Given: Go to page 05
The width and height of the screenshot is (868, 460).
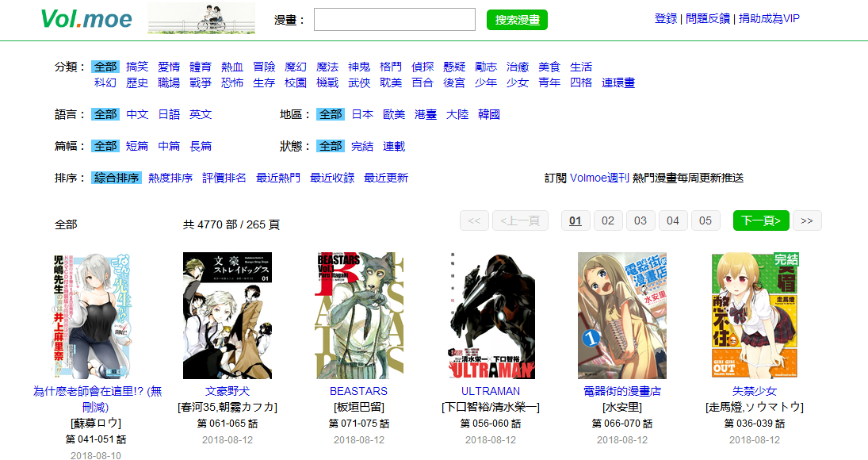Looking at the screenshot, I should coord(705,220).
